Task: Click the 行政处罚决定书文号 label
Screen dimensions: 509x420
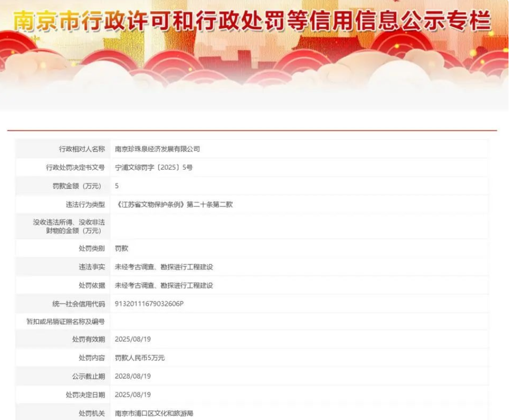Action: (75, 167)
